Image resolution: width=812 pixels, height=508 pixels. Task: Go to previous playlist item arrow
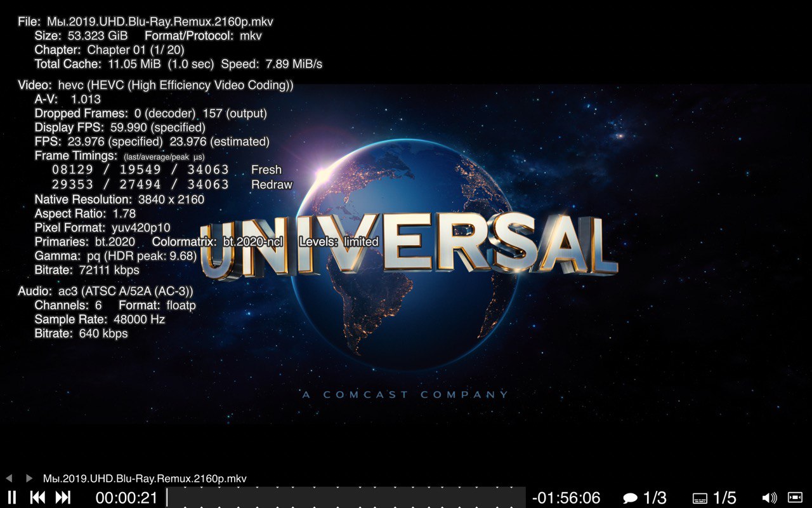tap(9, 478)
